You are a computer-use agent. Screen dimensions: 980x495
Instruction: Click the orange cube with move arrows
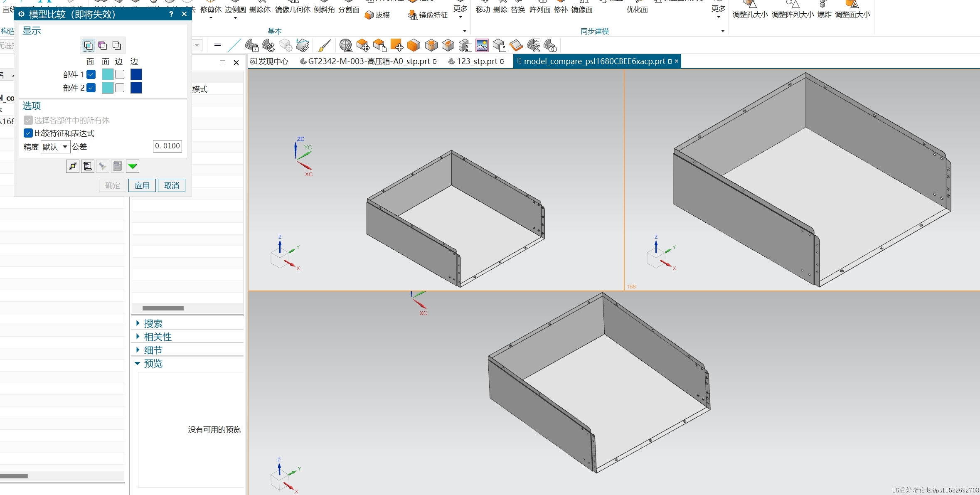point(363,45)
